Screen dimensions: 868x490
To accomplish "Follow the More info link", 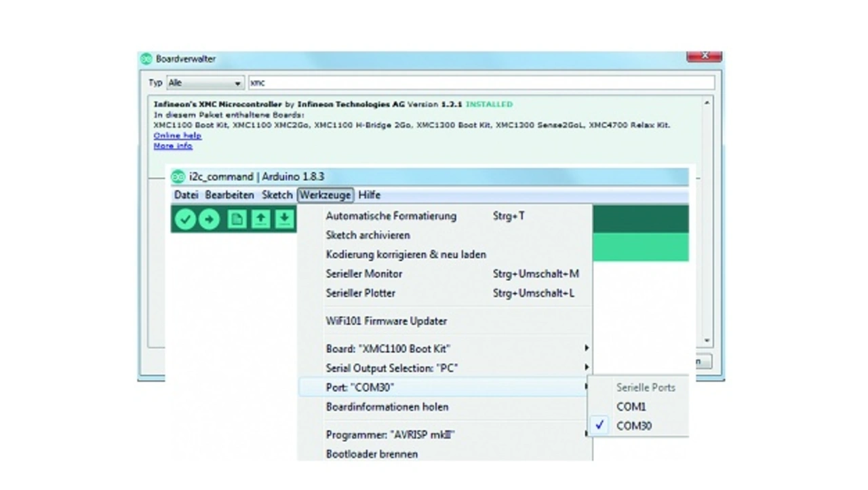I will [172, 146].
